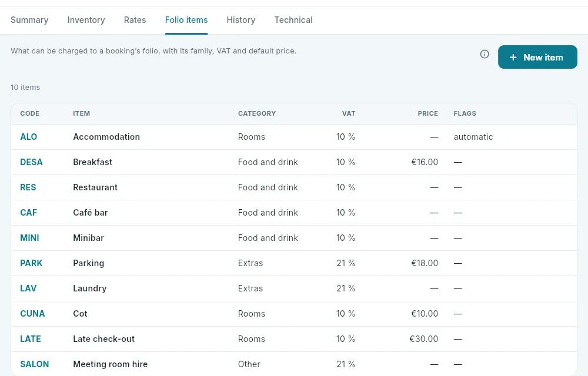This screenshot has height=376, width=588.
Task: Click the Breakfast item name
Action: 93,162
